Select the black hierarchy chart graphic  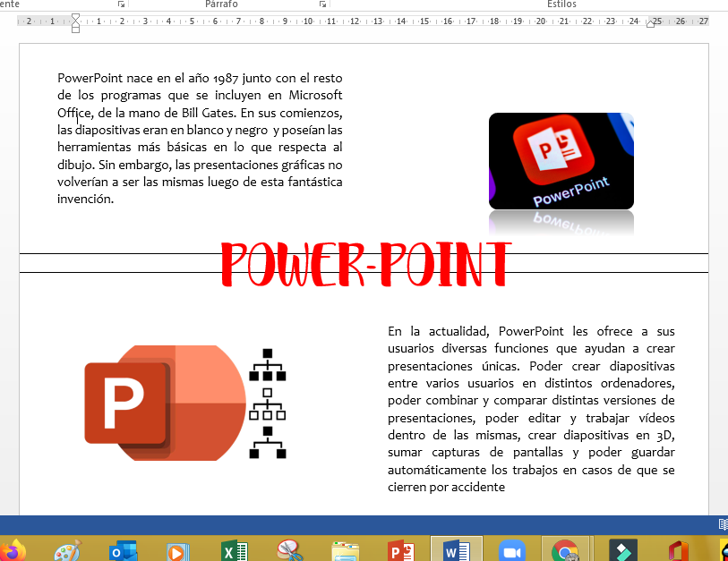pos(268,404)
